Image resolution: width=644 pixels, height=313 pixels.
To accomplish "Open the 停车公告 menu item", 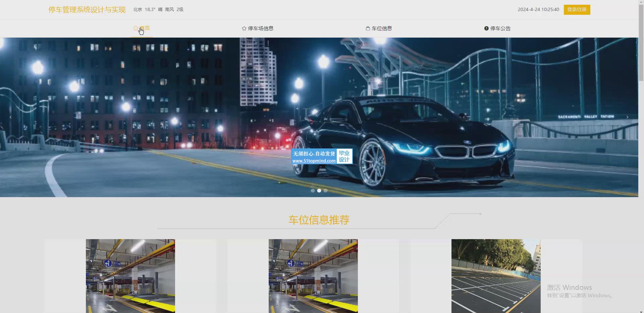I will pos(497,29).
